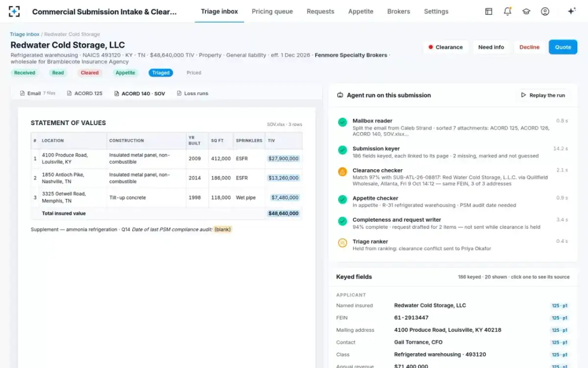588x368 pixels.
Task: Open the Email document tab
Action: (x=37, y=93)
